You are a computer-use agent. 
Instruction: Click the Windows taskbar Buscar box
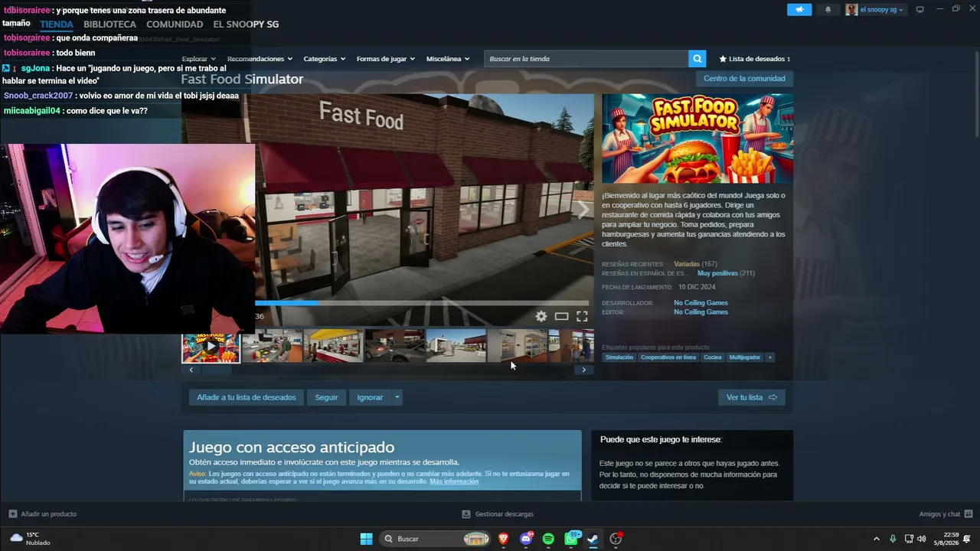coord(436,539)
